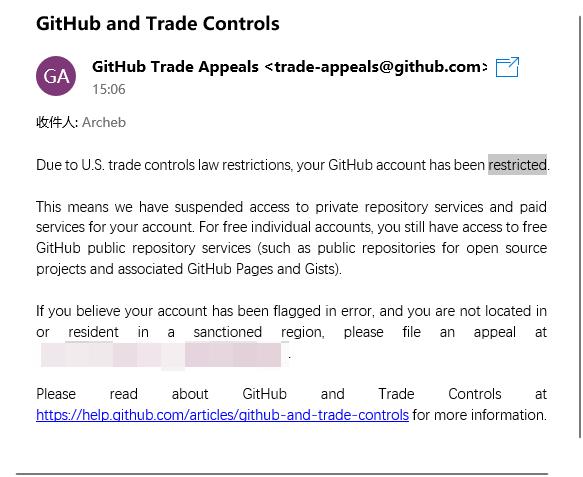
Task: Click paragraph beginning This means we have suspended
Action: [x=292, y=238]
